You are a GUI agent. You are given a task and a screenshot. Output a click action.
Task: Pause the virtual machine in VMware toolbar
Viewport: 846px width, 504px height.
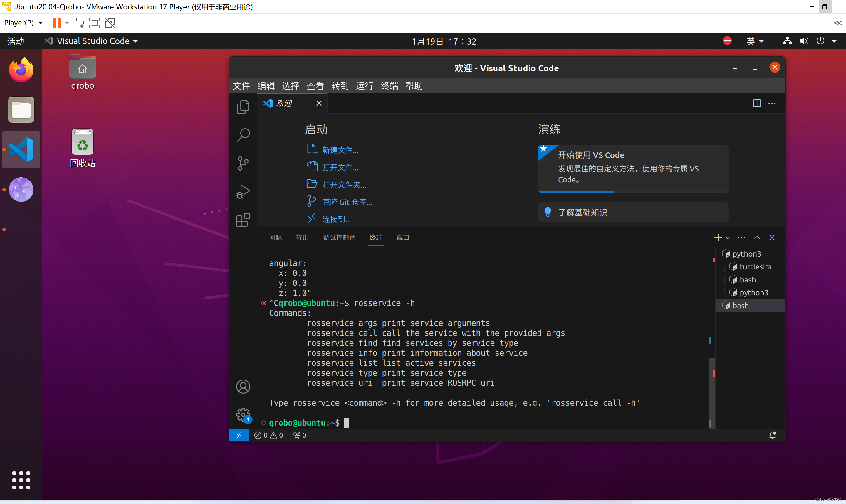point(57,23)
